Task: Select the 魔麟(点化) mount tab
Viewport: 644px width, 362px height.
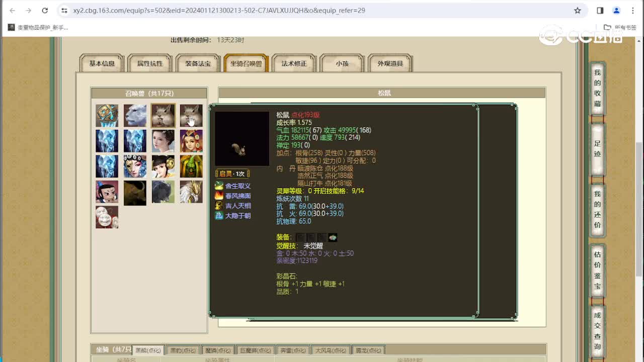Action: [x=218, y=350]
